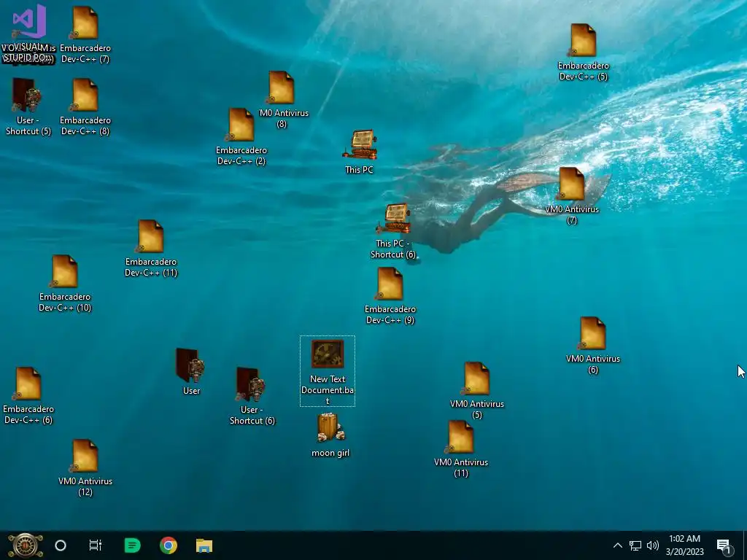Open File Explorer from the taskbar
The height and width of the screenshot is (560, 747).
[204, 545]
